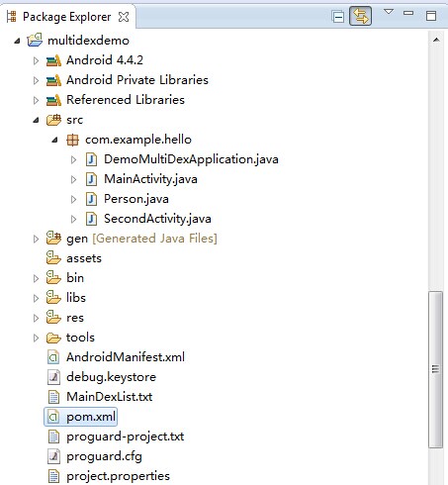The width and height of the screenshot is (448, 485).
Task: Click the src source folder icon
Action: pyautogui.click(x=53, y=120)
